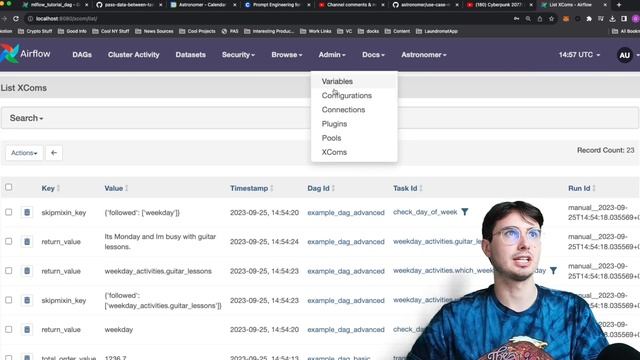The image size is (640, 360).
Task: Collapse the Admin navbar dropdown
Action: pyautogui.click(x=332, y=55)
